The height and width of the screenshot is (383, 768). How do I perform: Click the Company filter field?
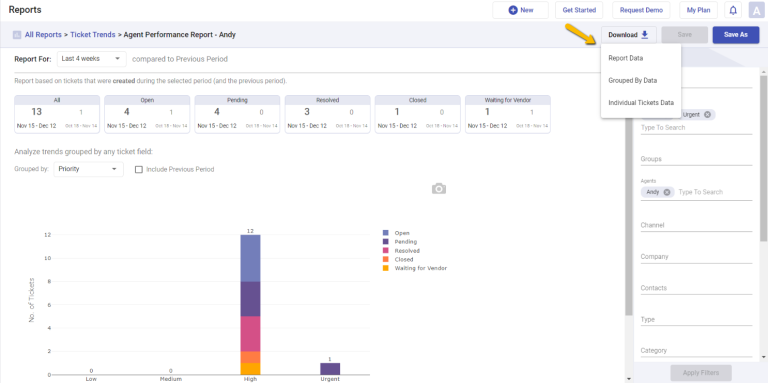tap(696, 257)
